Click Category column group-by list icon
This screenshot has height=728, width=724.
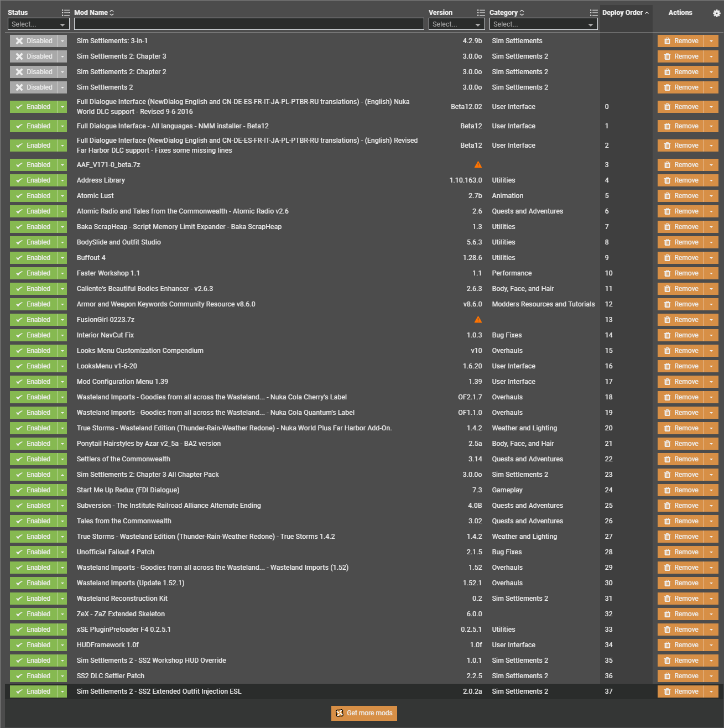pyautogui.click(x=593, y=13)
